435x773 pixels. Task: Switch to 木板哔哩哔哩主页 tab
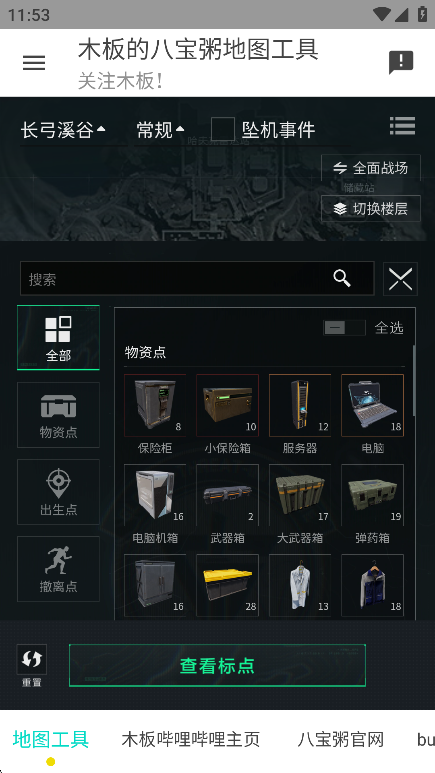(x=190, y=739)
